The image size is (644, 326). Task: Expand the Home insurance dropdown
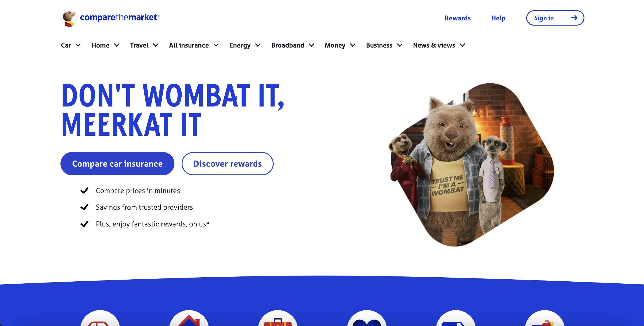coord(105,45)
